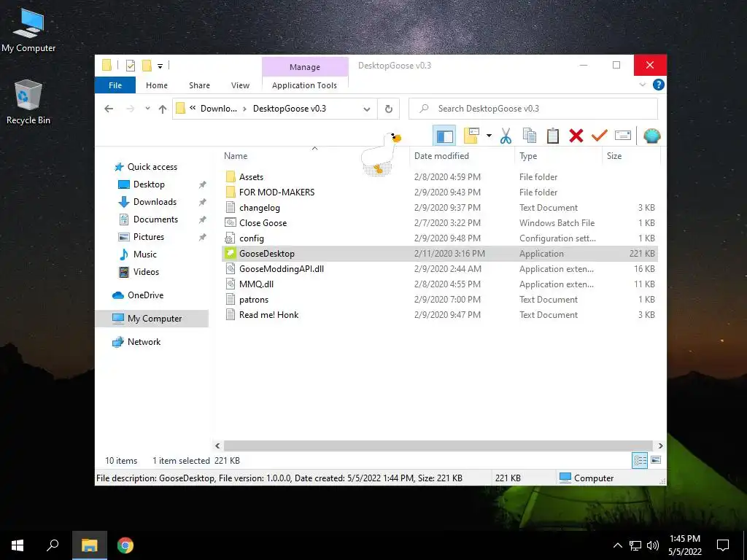Click the Search DesktopGoose v0.3 field
The height and width of the screenshot is (560, 747).
tap(533, 109)
